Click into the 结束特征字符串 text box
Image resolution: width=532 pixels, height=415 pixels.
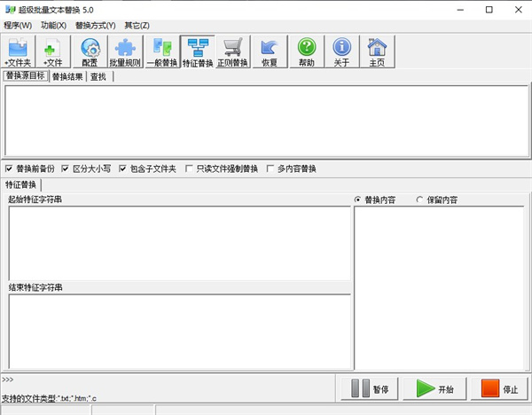180,331
